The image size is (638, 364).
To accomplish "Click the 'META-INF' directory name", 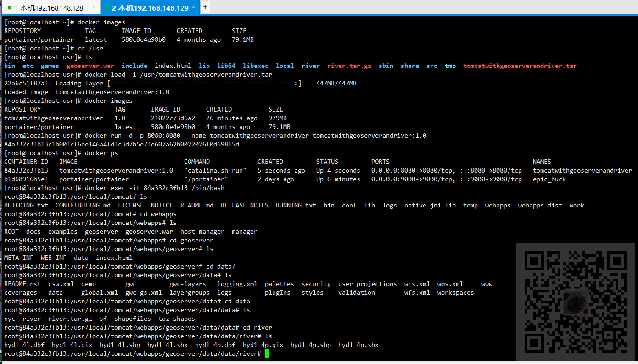I will pos(19,258).
